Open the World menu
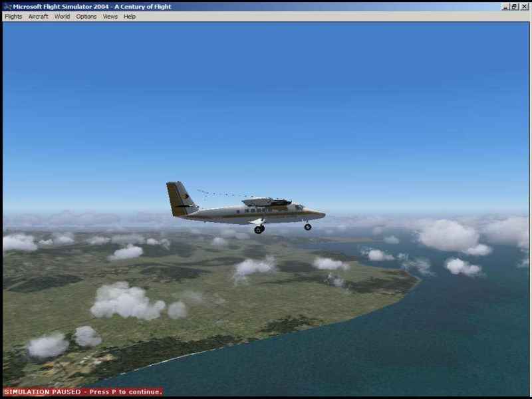This screenshot has width=532, height=399. [62, 17]
